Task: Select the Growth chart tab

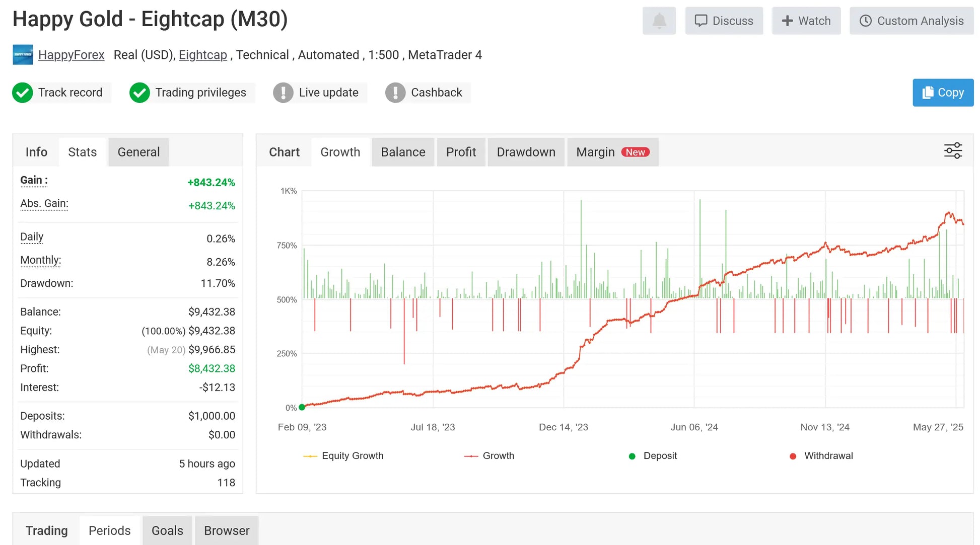Action: click(x=340, y=152)
